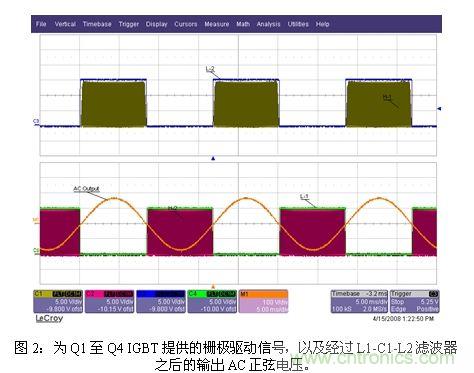Open the Vertical menu
This screenshot has height=373, width=474.
(x=65, y=24)
